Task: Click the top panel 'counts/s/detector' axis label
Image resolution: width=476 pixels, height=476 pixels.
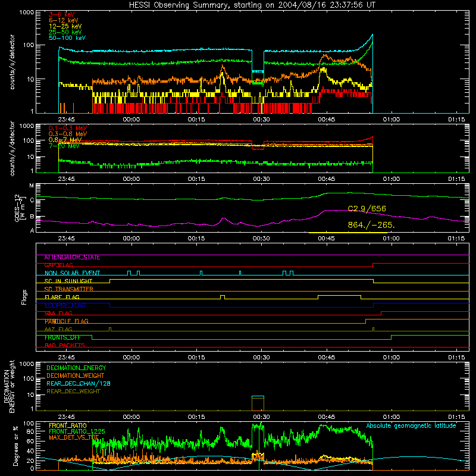Action: click(x=12, y=62)
